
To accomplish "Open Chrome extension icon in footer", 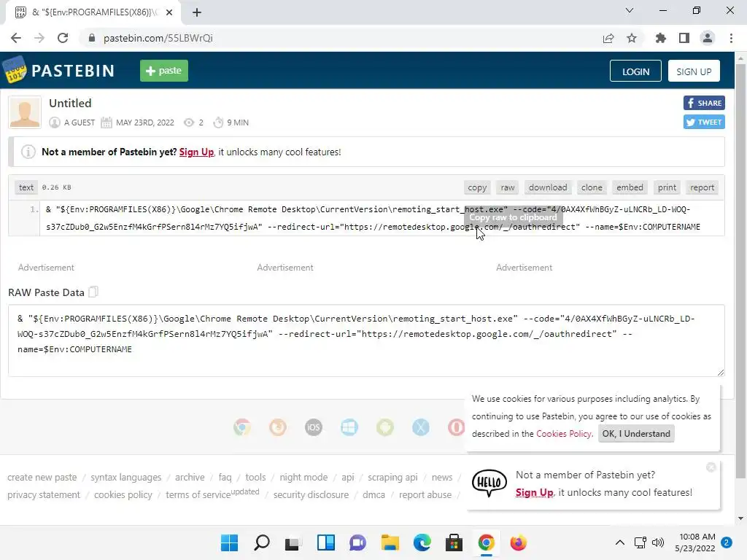I will pyautogui.click(x=242, y=427).
